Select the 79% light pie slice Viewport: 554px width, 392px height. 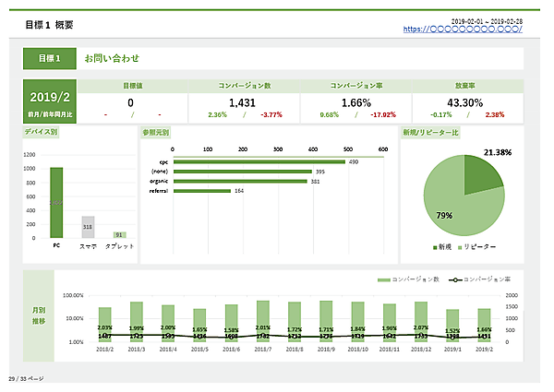pyautogui.click(x=452, y=203)
